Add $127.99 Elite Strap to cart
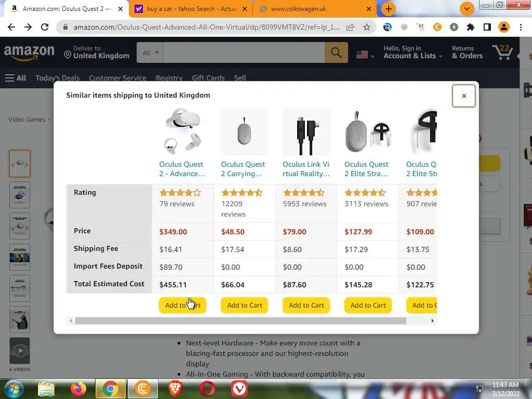The image size is (532, 399). pos(368,305)
